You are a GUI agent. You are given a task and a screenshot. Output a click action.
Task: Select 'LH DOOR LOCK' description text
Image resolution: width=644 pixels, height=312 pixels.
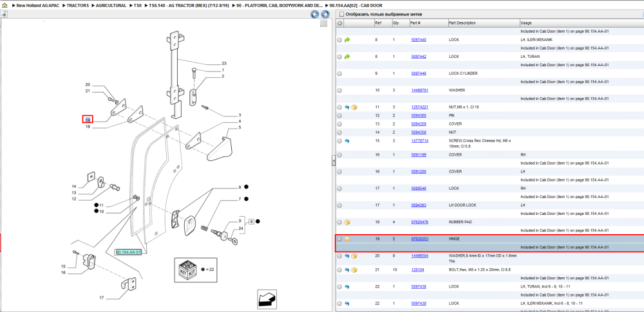tap(462, 205)
